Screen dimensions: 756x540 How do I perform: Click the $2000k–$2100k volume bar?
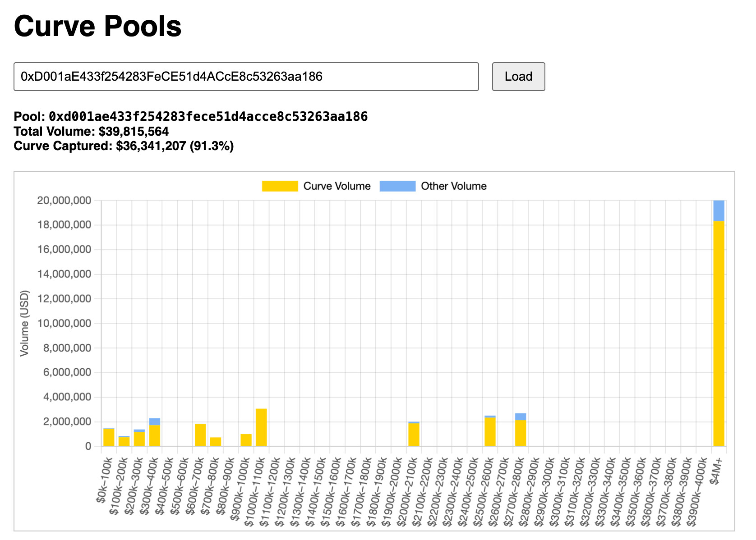click(414, 434)
